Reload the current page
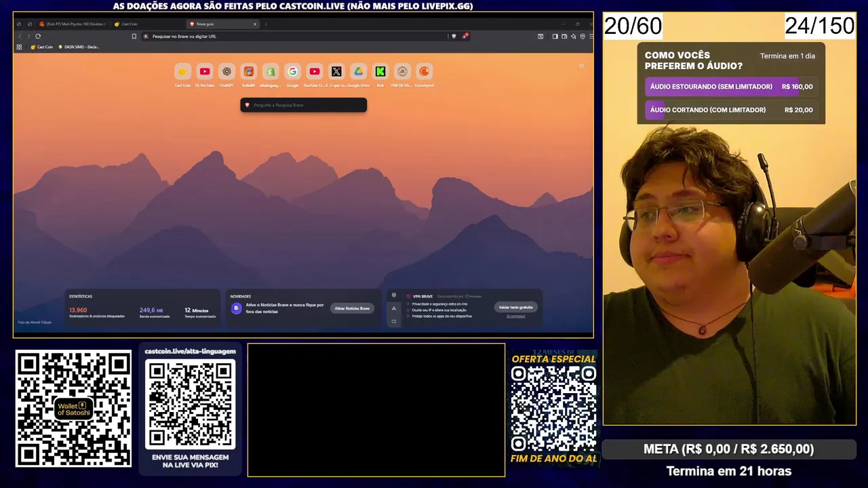 (x=38, y=36)
